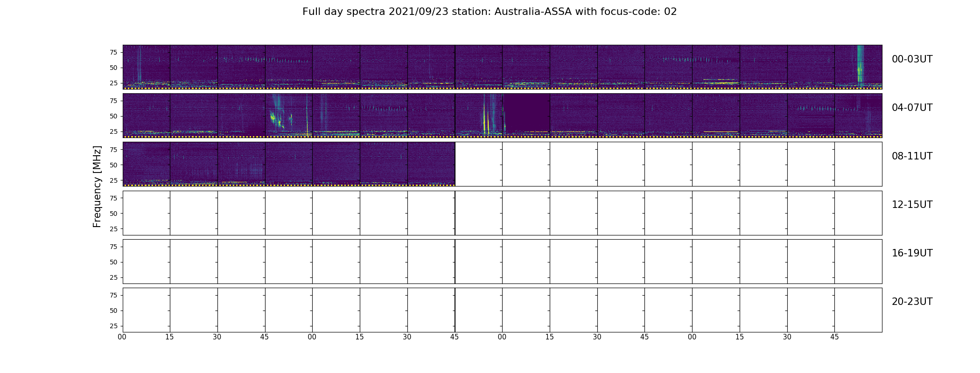Click the '25' tick of the 16-19UT row

click(113, 277)
